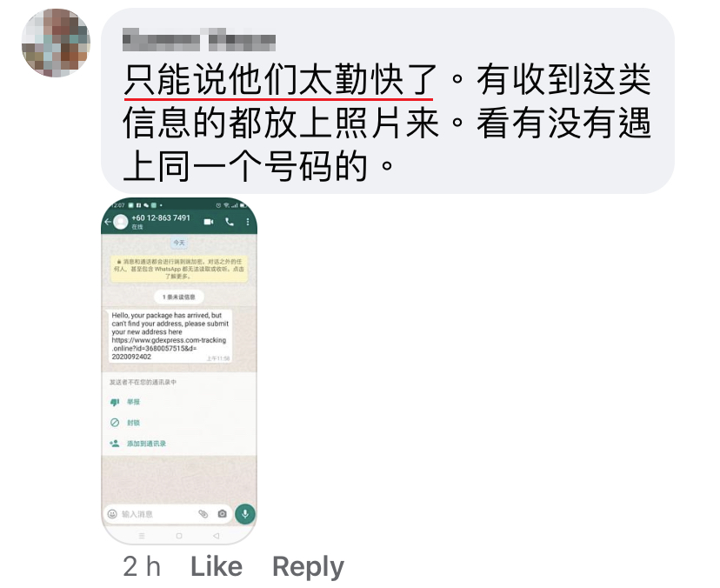Click the Reply link under comment
The height and width of the screenshot is (588, 720).
pyautogui.click(x=308, y=567)
